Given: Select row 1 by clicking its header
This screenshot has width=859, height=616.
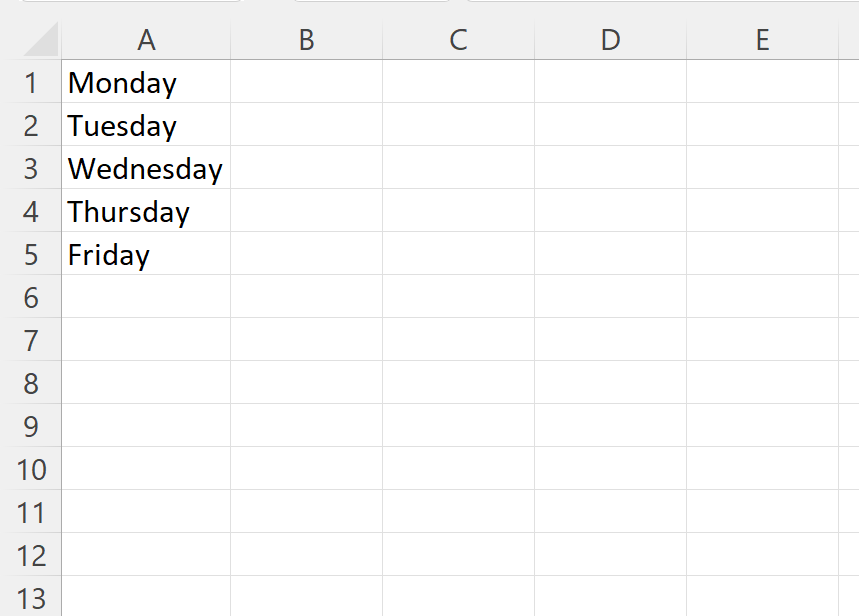Looking at the screenshot, I should tap(32, 83).
